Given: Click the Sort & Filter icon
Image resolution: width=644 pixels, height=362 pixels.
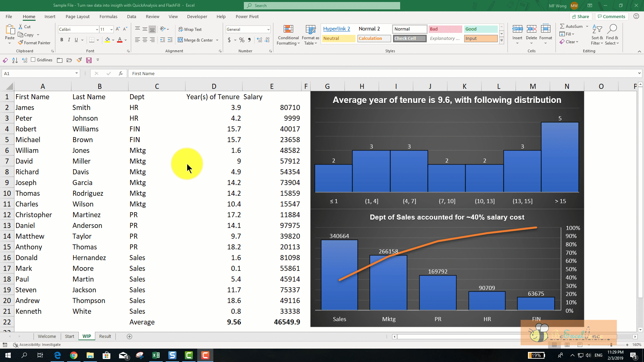Looking at the screenshot, I should click(597, 29).
